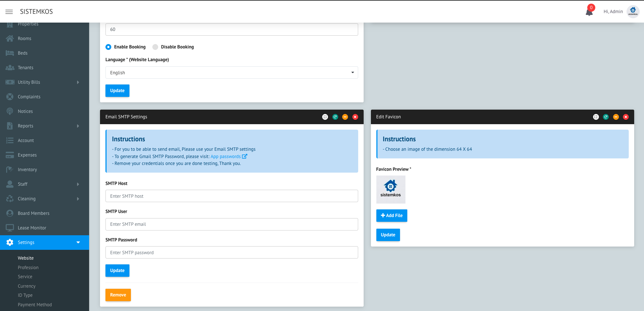
Task: Click the Staff user icon
Action: pyautogui.click(x=10, y=184)
